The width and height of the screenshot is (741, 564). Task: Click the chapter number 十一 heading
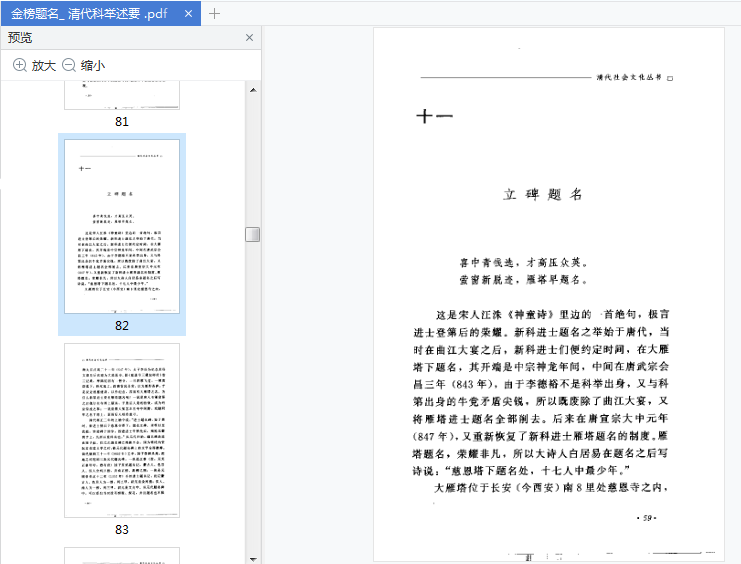[x=434, y=116]
